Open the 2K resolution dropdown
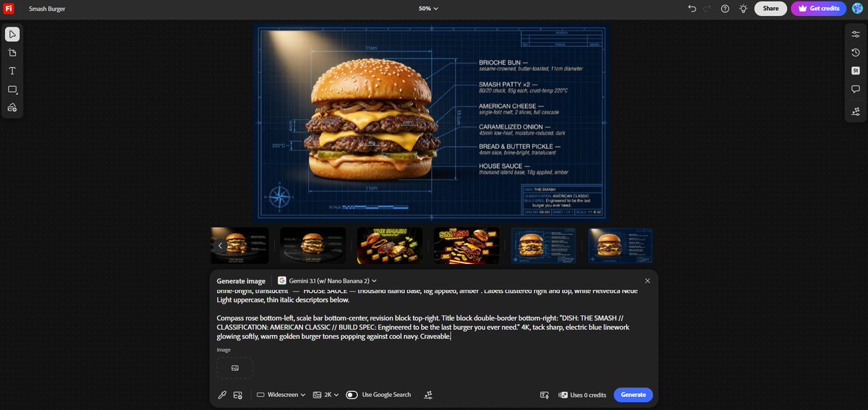868x410 pixels. click(325, 395)
